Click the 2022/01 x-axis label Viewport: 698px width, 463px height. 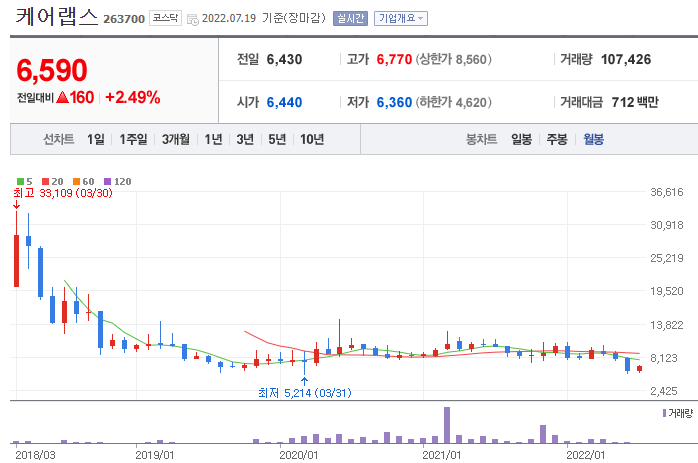(x=586, y=455)
